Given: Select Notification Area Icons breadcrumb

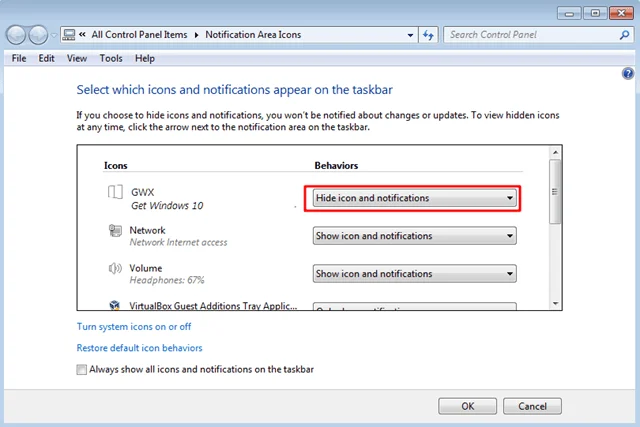Looking at the screenshot, I should (253, 35).
